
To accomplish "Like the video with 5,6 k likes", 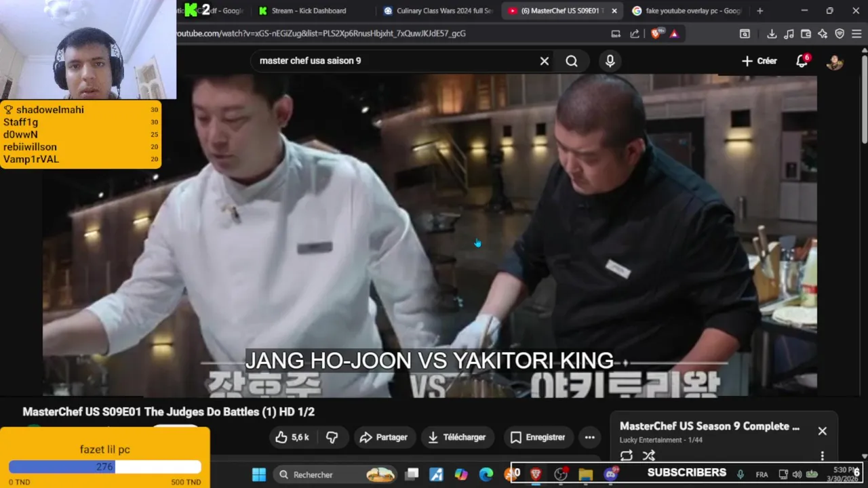I will tap(292, 437).
